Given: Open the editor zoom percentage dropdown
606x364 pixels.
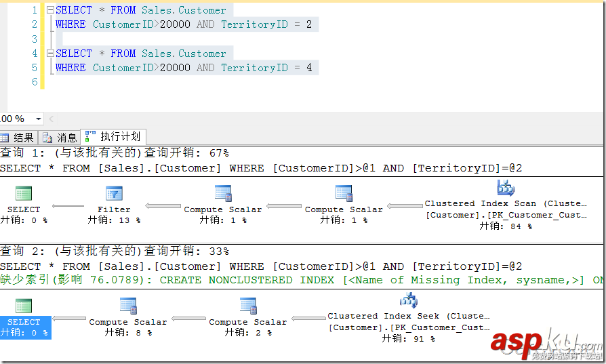Looking at the screenshot, I should (x=37, y=119).
